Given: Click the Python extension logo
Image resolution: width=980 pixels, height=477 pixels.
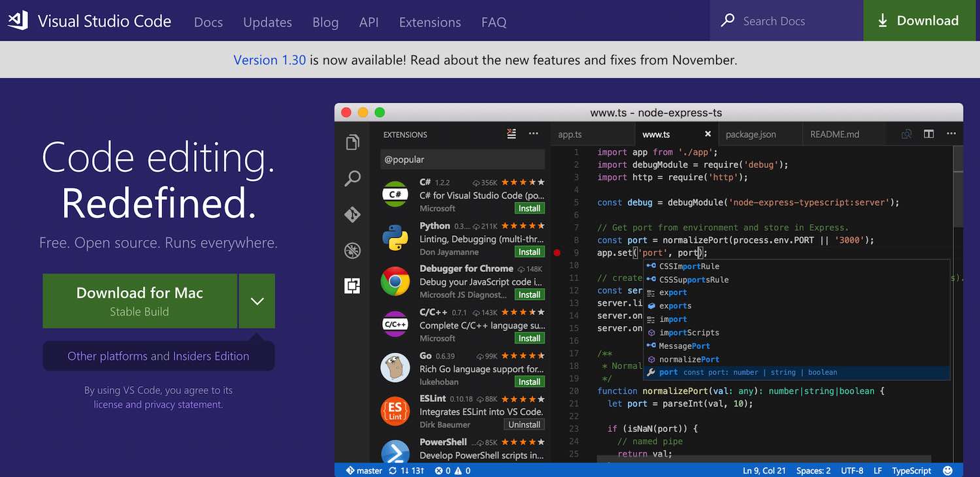Looking at the screenshot, I should point(395,238).
